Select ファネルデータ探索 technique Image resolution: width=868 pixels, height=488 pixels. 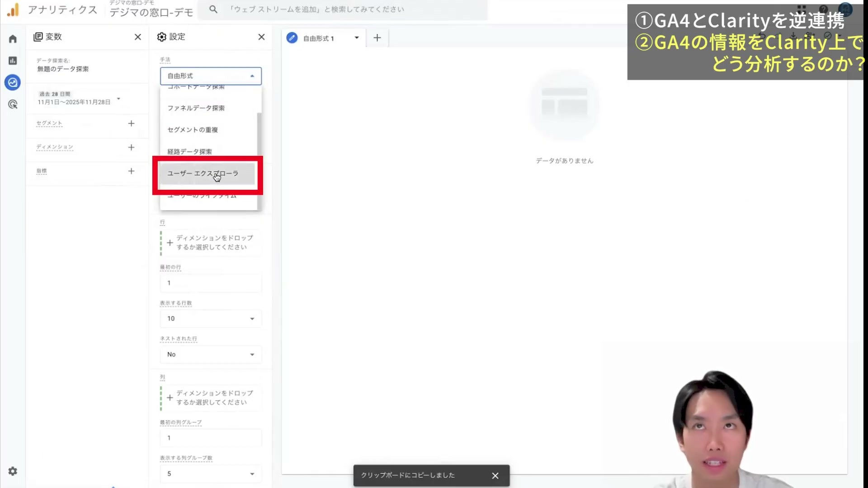coord(209,108)
